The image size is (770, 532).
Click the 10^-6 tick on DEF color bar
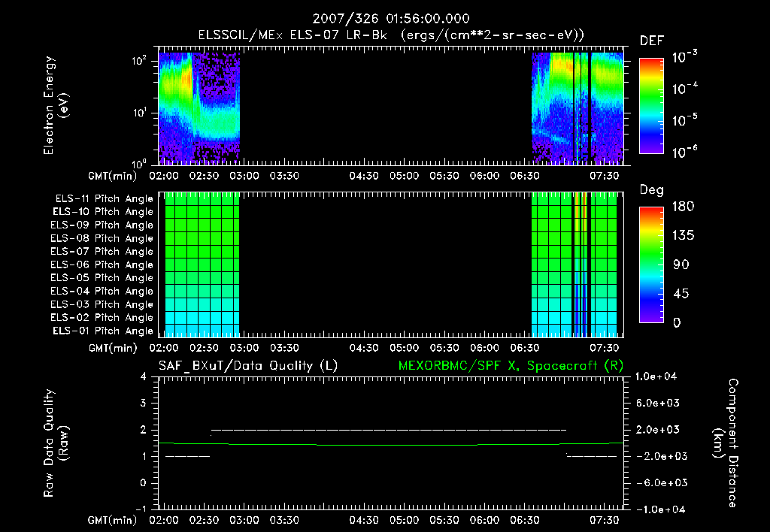684,152
